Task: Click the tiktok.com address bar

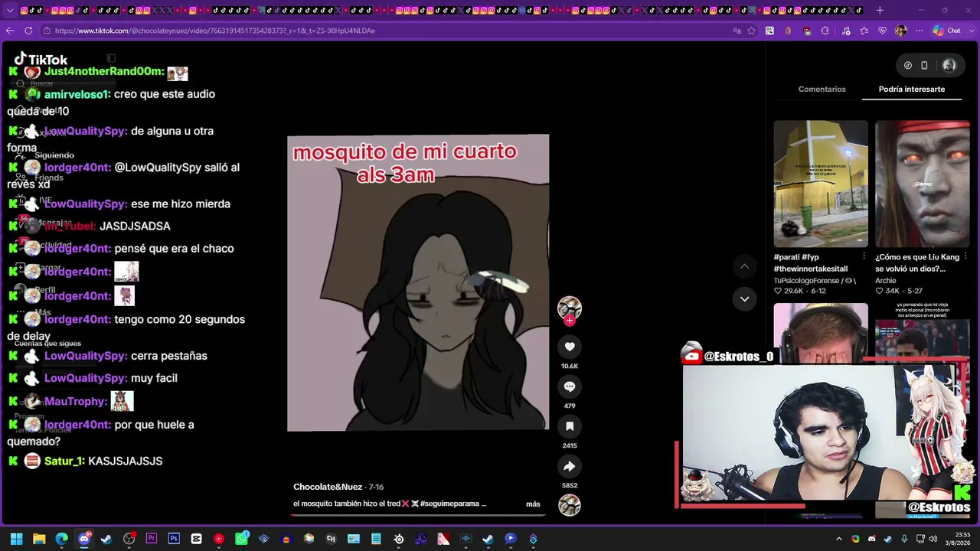Action: (383, 31)
